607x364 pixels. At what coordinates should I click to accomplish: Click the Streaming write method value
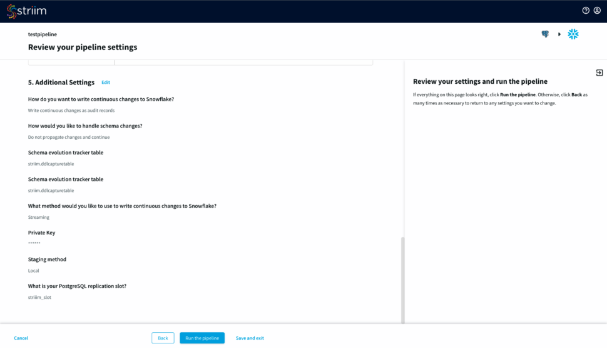tap(39, 218)
